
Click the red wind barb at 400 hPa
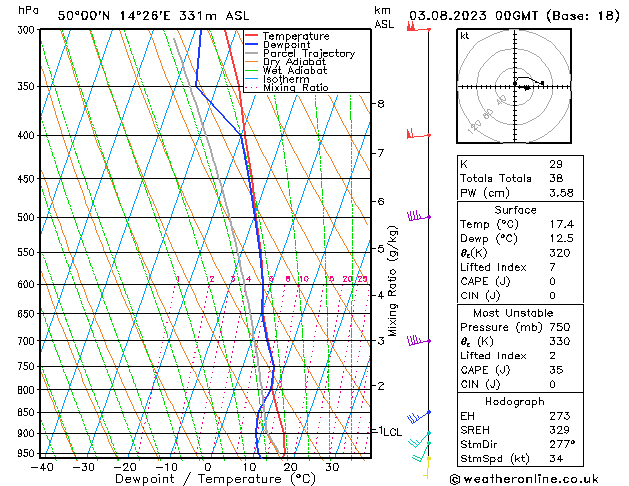pos(418,134)
